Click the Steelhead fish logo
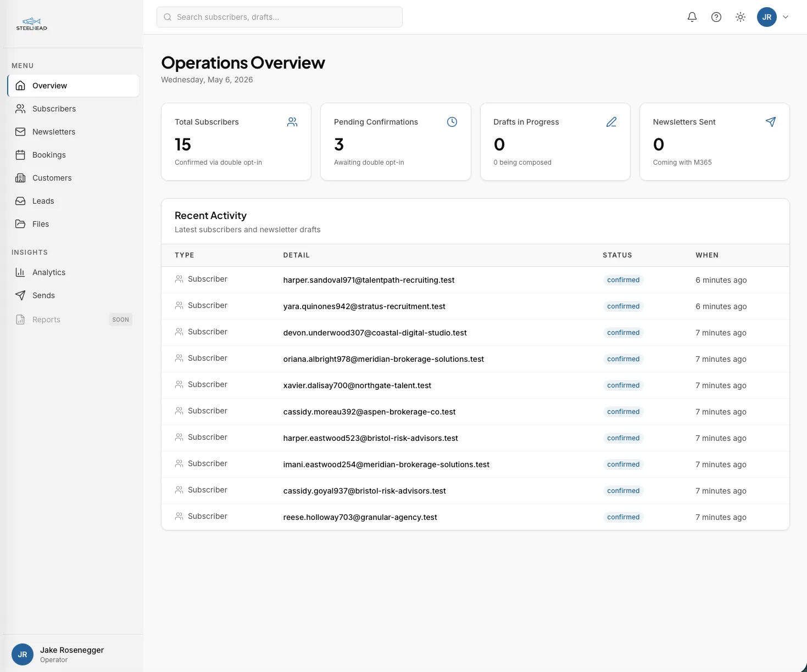This screenshot has height=672, width=807. pyautogui.click(x=32, y=24)
